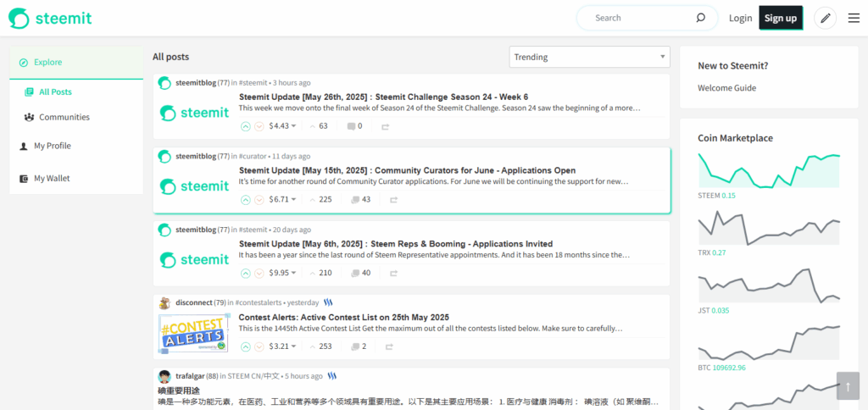This screenshot has height=410, width=868.
Task: Click the magnifier icon in the search box
Action: (x=700, y=18)
